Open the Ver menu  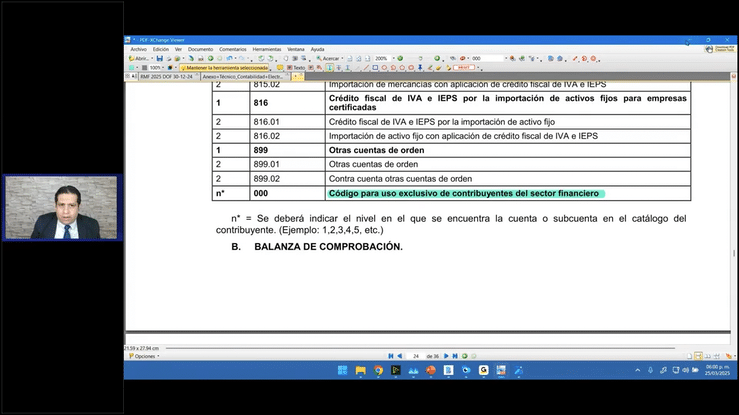click(178, 49)
